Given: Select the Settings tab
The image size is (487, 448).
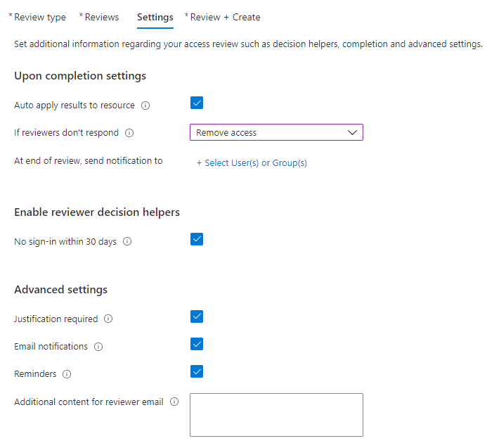Looking at the screenshot, I should 155,17.
